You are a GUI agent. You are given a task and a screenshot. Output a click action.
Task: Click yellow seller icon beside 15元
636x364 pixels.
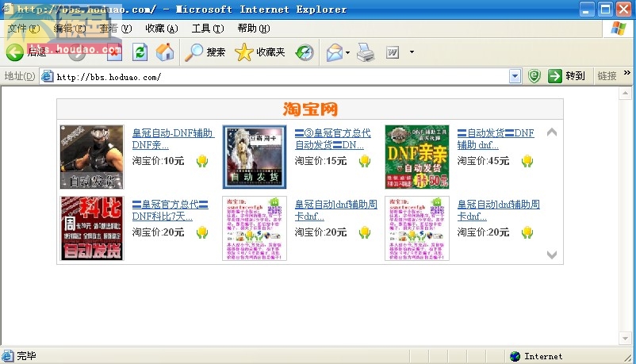[x=365, y=161]
